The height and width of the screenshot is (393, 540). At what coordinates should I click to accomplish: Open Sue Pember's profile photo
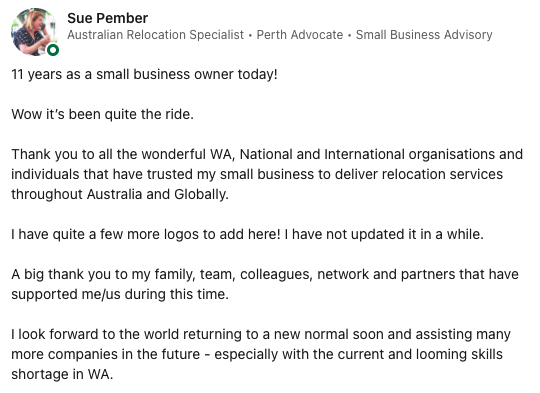pos(34,32)
